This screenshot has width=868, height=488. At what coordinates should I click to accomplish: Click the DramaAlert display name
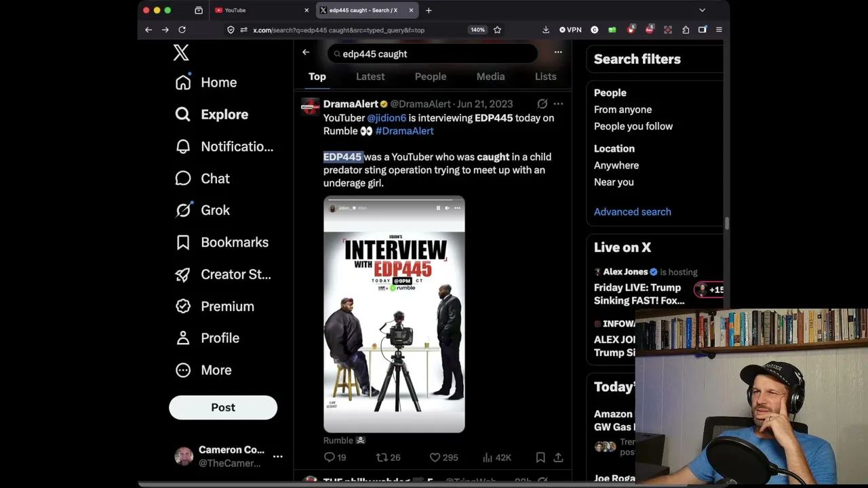pos(351,104)
